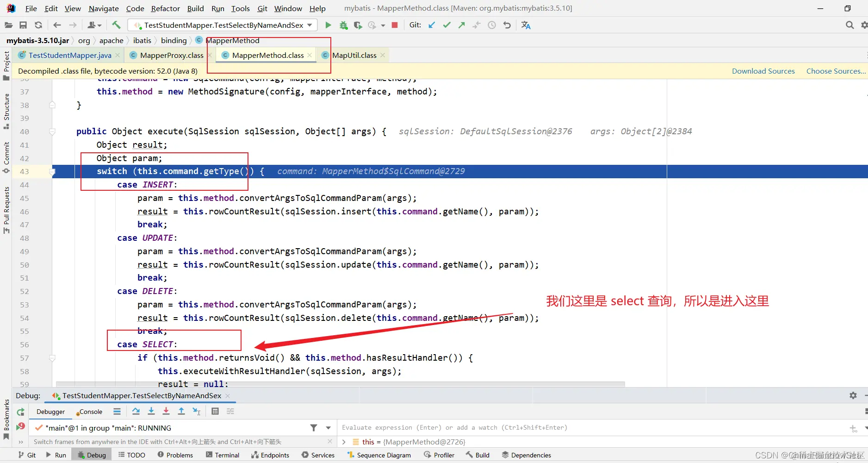Open the Sequence Diagram tool window
This screenshot has height=463, width=868.
coord(379,455)
